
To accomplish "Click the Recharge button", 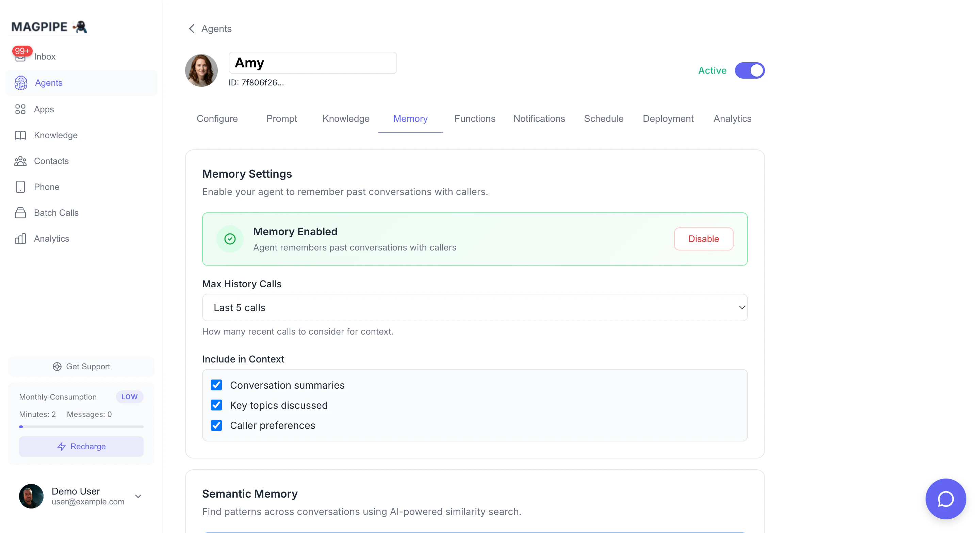I will [x=81, y=446].
